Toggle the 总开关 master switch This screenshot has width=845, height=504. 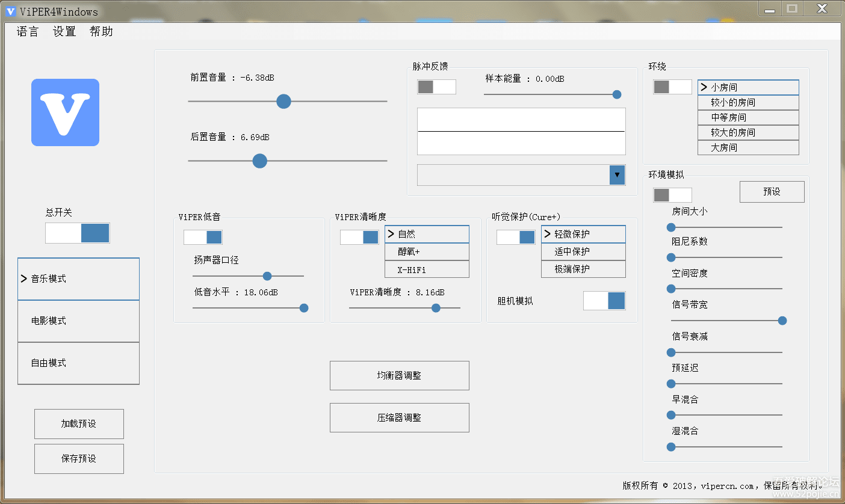click(78, 233)
